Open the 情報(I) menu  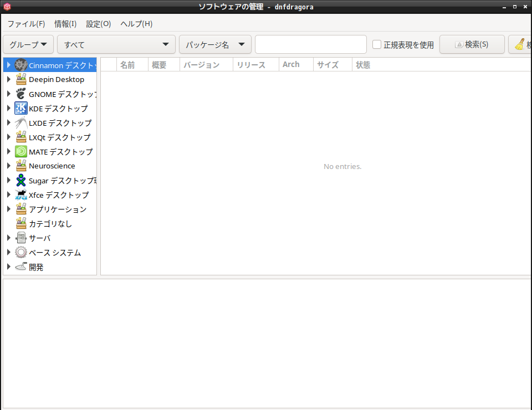click(65, 24)
